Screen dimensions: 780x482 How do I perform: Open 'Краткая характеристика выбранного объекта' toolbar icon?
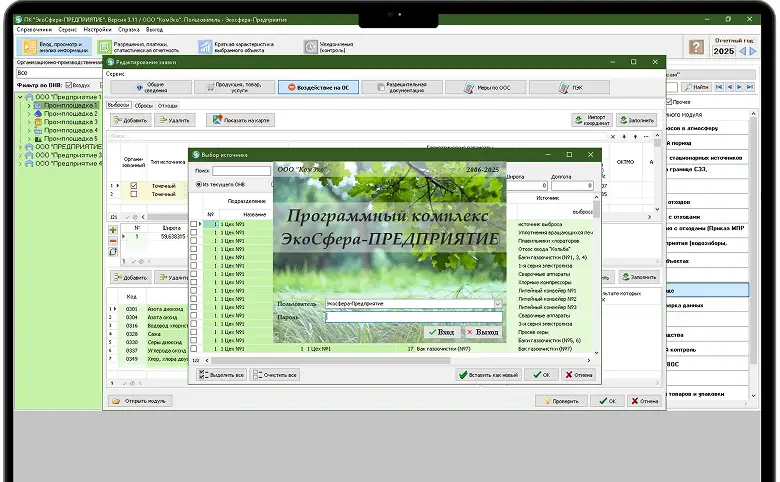(x=205, y=47)
